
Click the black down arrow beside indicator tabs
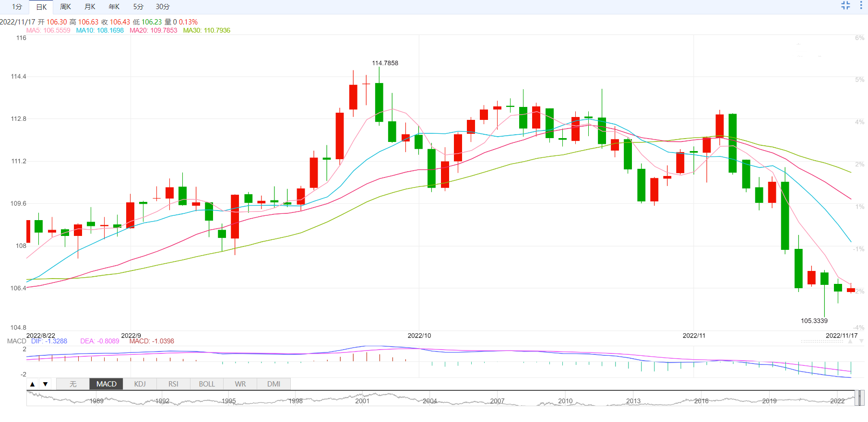[x=45, y=384]
